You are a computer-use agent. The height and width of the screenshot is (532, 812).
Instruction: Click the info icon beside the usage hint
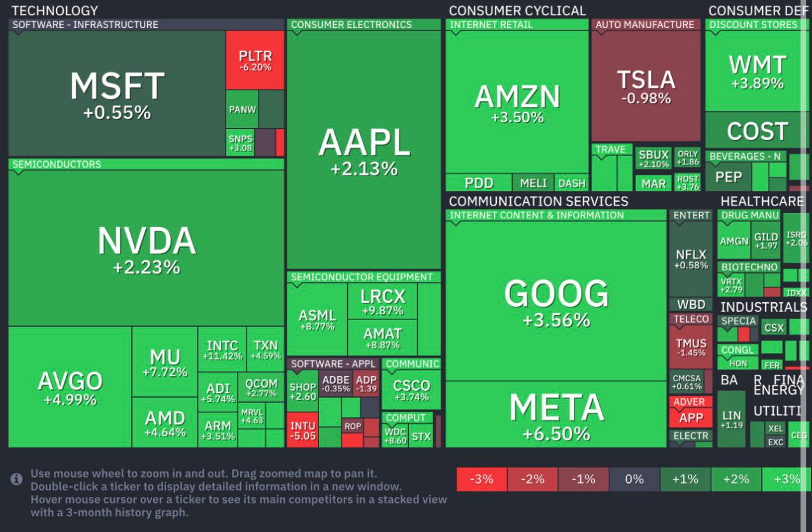[17, 479]
